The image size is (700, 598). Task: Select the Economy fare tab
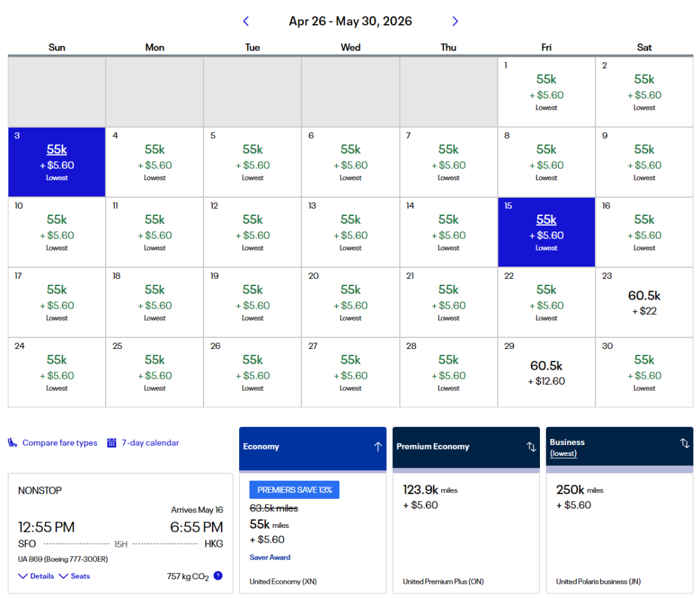(x=261, y=446)
